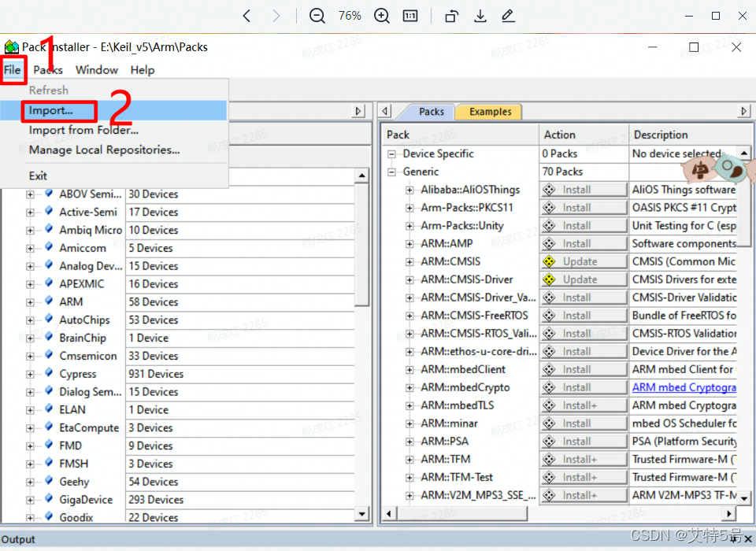
Task: Download the image from viewer toolbar
Action: [x=480, y=16]
